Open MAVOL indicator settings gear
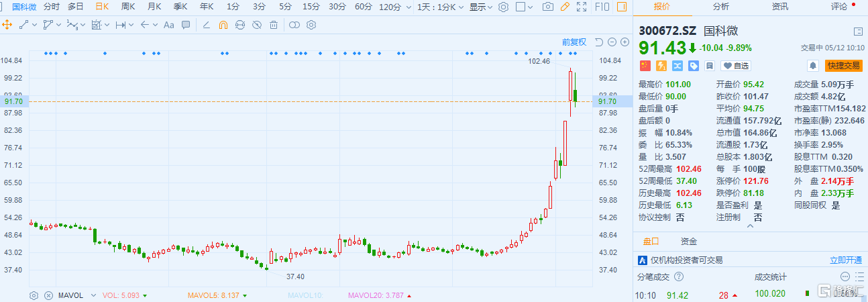Screen dimensions: 868x302 tap(34, 295)
